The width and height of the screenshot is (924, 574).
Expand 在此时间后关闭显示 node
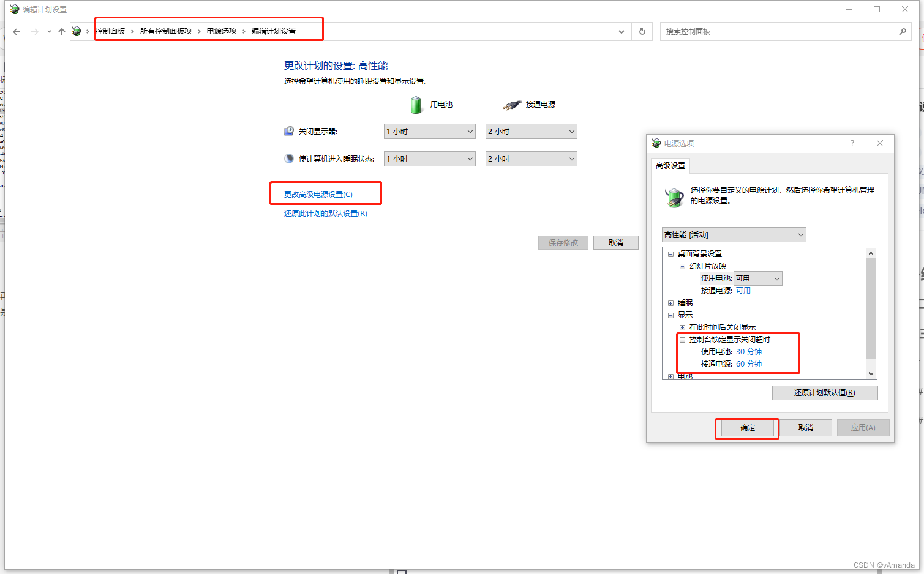682,327
